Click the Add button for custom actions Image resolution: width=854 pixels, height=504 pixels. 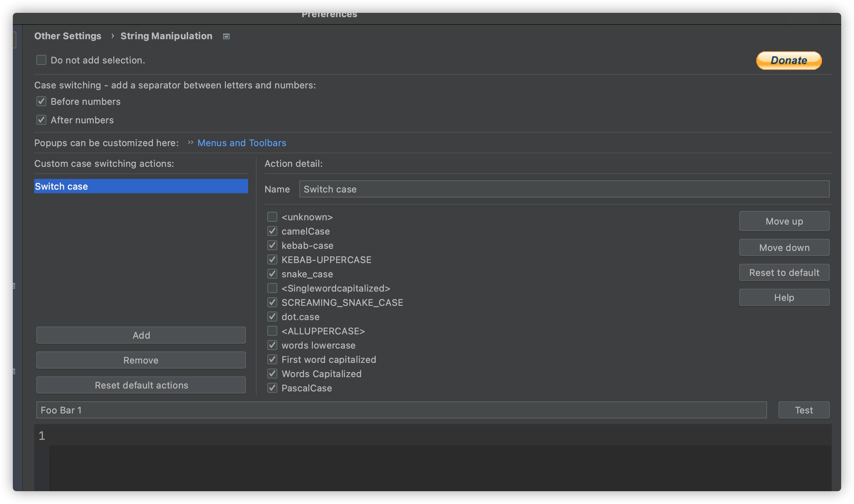pyautogui.click(x=141, y=335)
